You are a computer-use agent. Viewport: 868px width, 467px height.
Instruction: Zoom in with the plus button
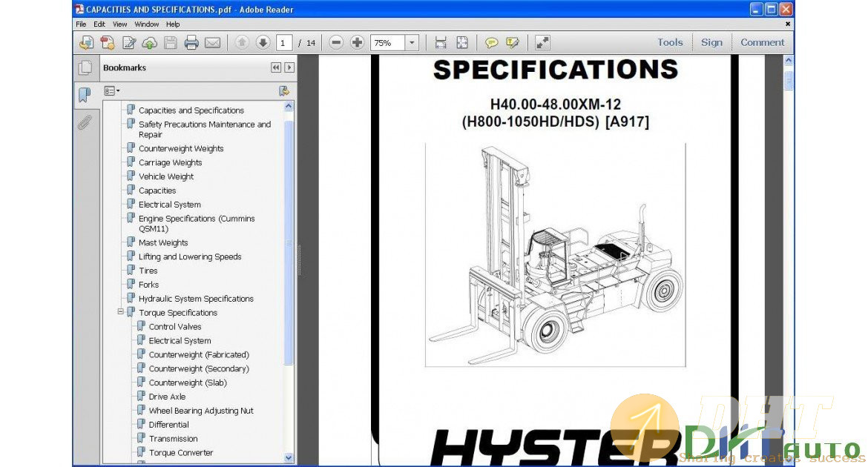click(357, 42)
